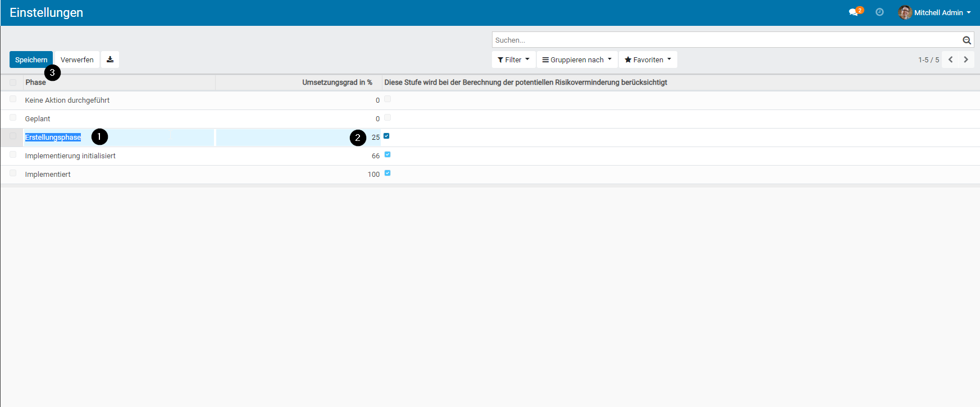Screen dimensions: 980x407
Task: Select the Geplant phase row
Action: click(x=38, y=119)
